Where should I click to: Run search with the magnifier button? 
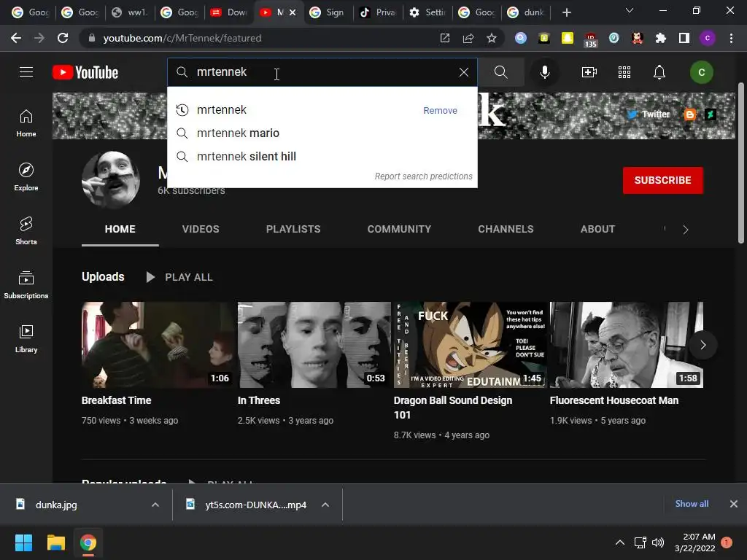point(500,72)
